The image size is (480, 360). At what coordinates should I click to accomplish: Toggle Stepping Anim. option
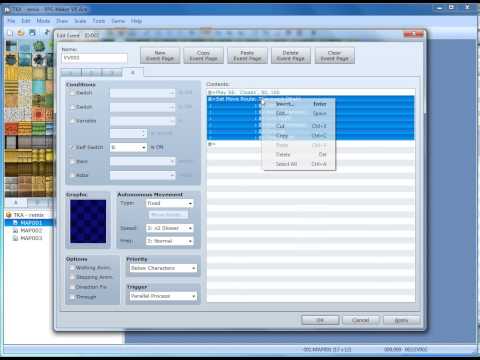72,277
